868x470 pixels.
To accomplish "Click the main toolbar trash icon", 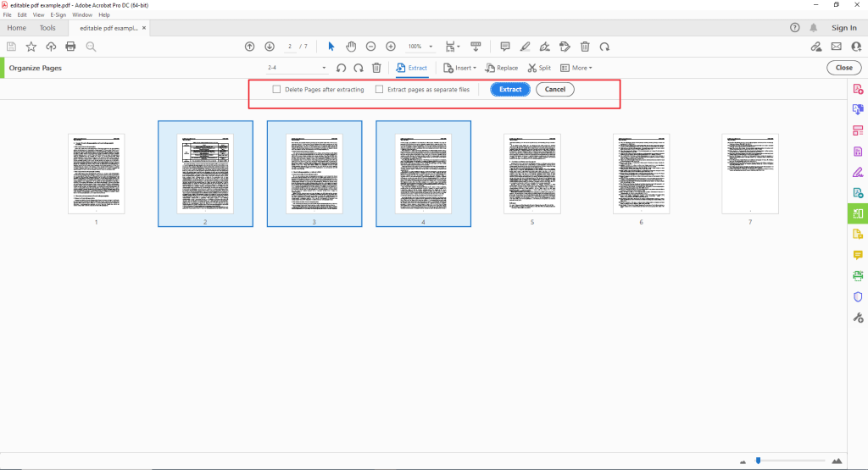I will click(x=585, y=47).
